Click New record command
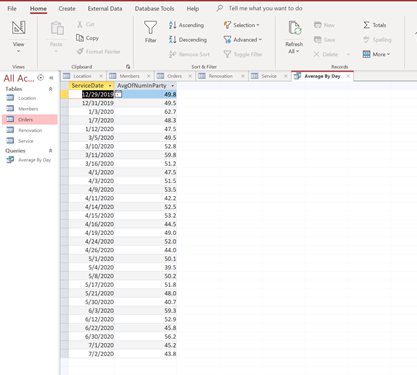 click(x=324, y=25)
